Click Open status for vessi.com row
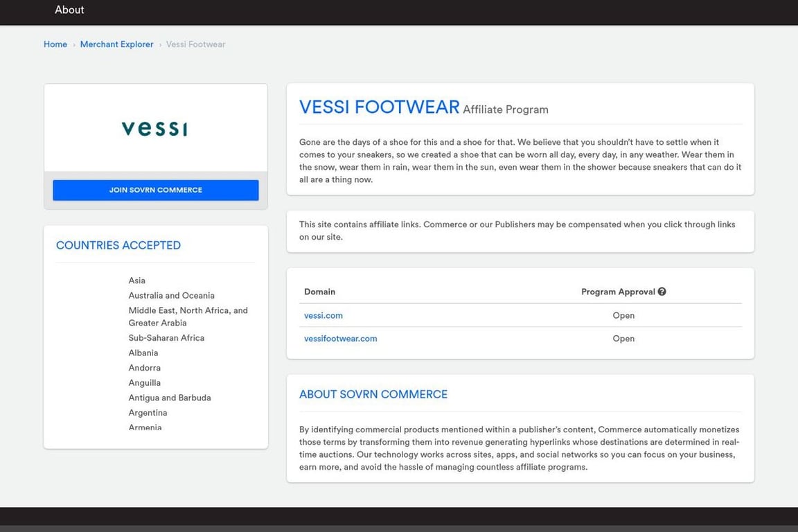The height and width of the screenshot is (532, 798). (x=623, y=316)
